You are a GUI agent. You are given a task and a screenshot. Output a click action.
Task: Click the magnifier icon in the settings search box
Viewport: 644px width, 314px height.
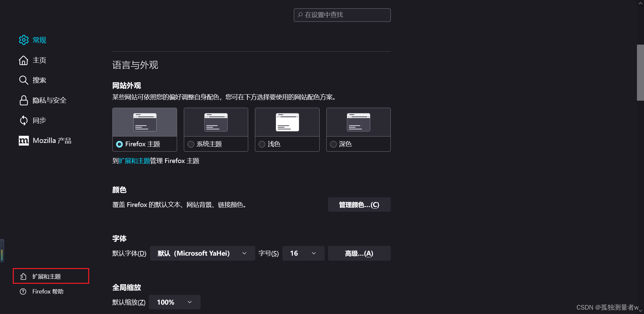click(300, 15)
